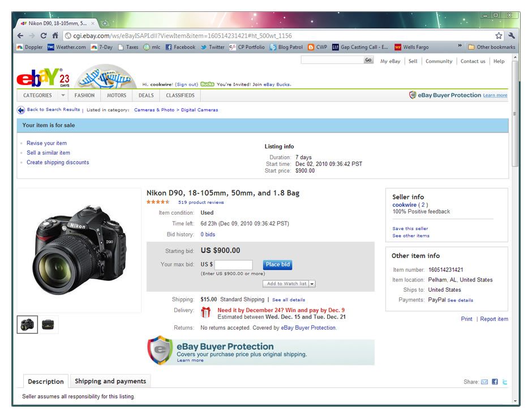532x418 pixels.
Task: Expand the CATEGORIES dropdown arrow
Action: point(63,95)
